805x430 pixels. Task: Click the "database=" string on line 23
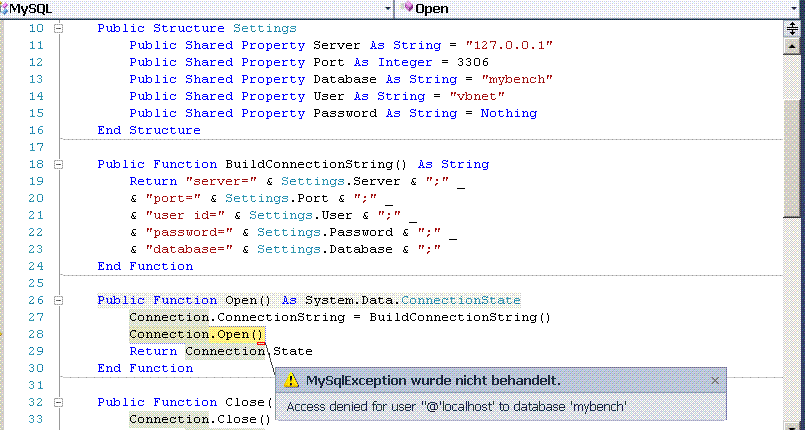point(189,249)
